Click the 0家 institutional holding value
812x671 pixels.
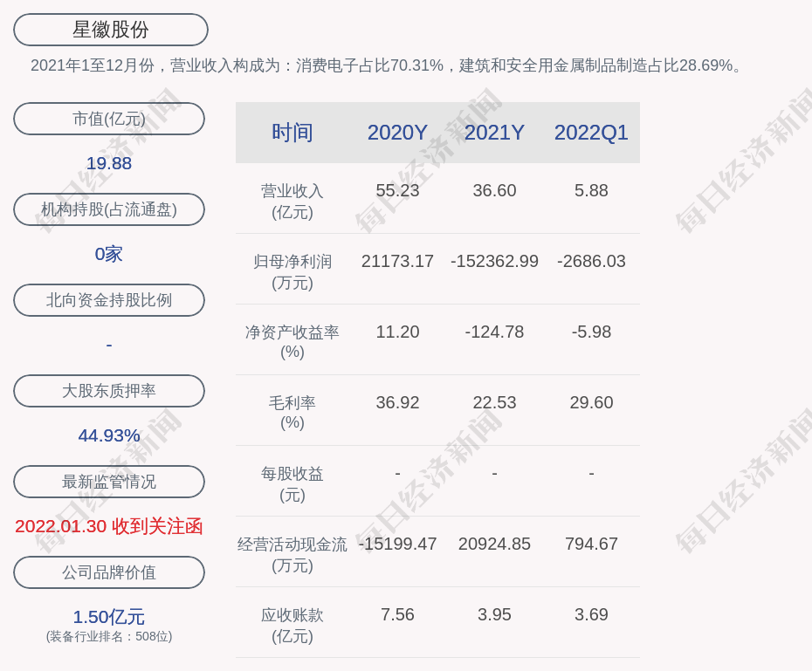pyautogui.click(x=109, y=254)
